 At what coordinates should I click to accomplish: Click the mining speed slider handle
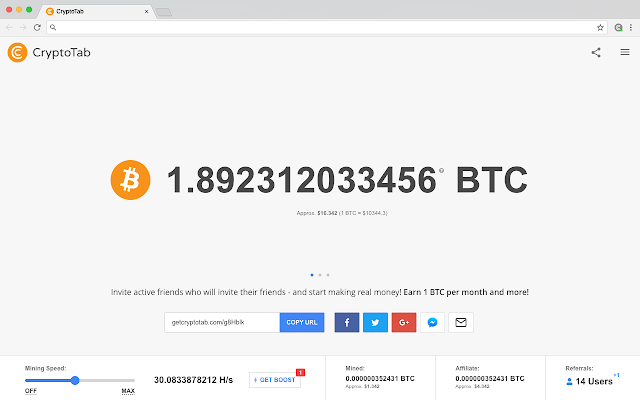tap(75, 380)
